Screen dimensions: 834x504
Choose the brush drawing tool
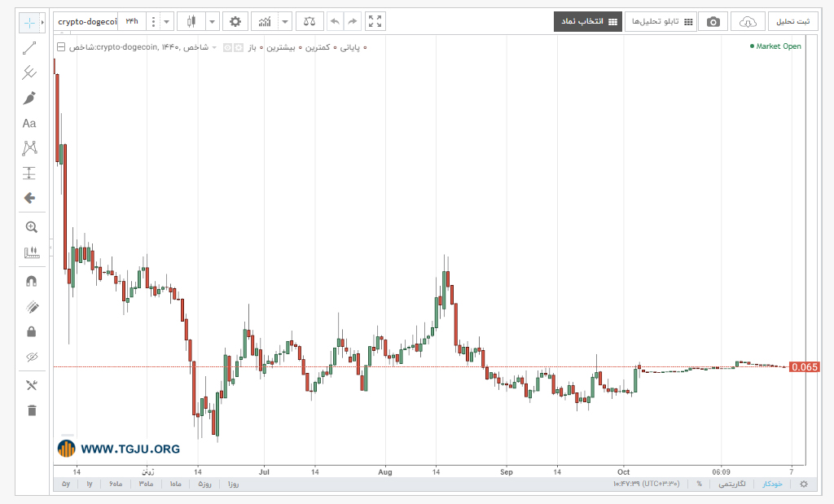pos(29,98)
